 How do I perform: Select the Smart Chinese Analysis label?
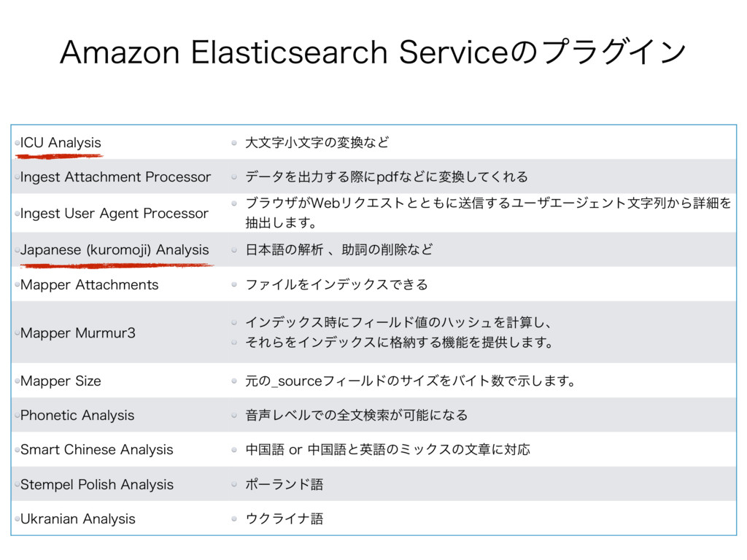[x=97, y=449]
